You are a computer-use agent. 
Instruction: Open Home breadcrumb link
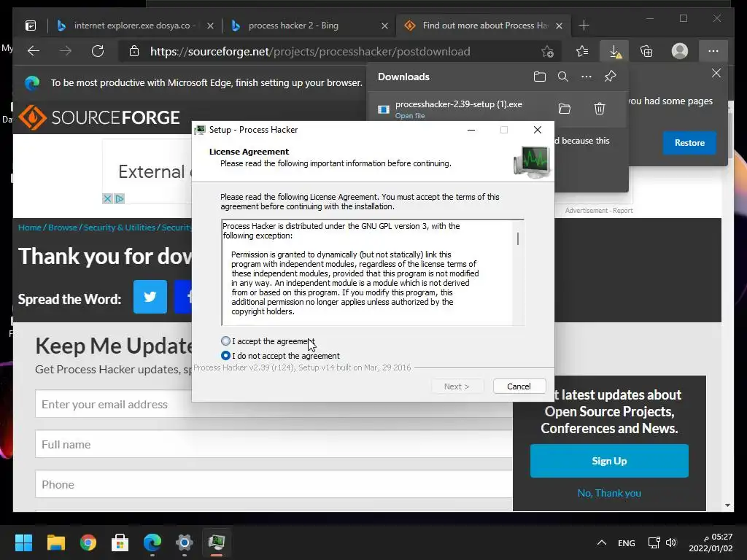(29, 227)
